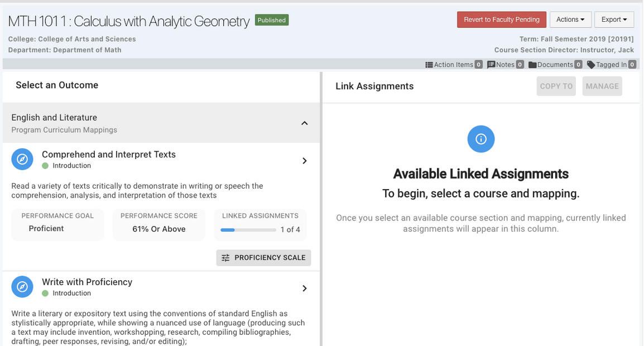Click the Action Items list icon
Image resolution: width=644 pixels, height=346 pixels.
429,65
